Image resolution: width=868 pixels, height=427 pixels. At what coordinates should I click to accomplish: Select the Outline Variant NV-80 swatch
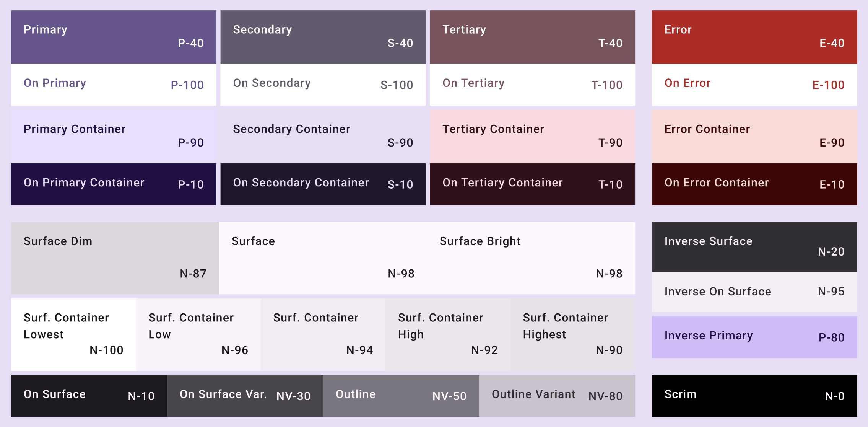[x=557, y=396]
